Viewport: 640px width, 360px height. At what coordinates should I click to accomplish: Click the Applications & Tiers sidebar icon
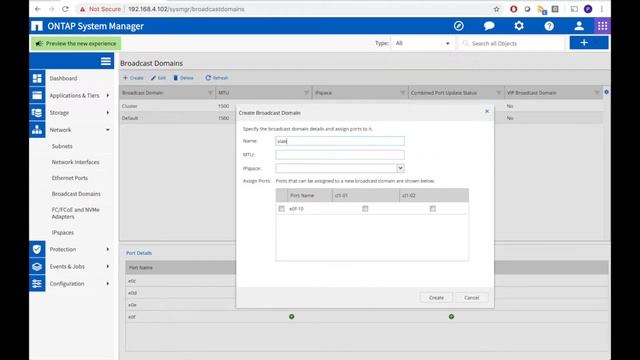(x=37, y=96)
